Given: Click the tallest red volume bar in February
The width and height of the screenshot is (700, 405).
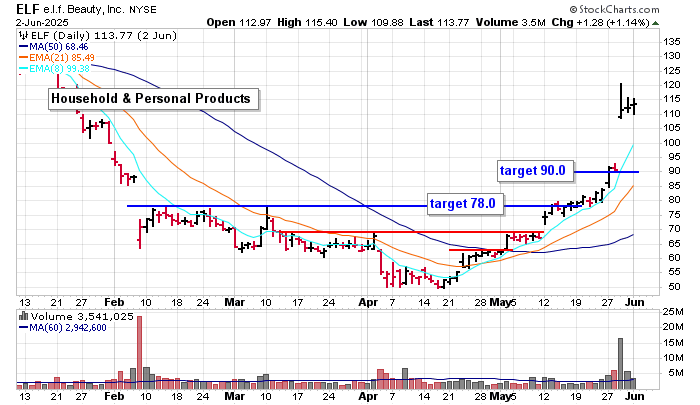Looking at the screenshot, I should coord(139,353).
